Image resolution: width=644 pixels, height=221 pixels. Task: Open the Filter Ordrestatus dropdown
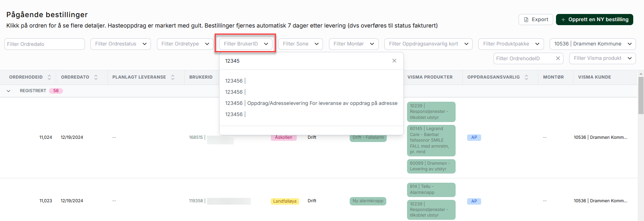tap(121, 44)
